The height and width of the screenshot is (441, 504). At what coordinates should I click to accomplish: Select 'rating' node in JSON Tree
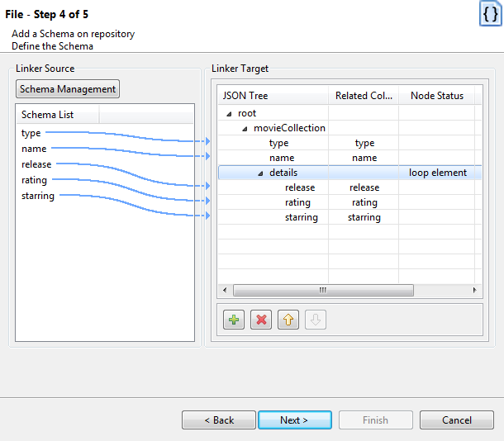click(297, 202)
